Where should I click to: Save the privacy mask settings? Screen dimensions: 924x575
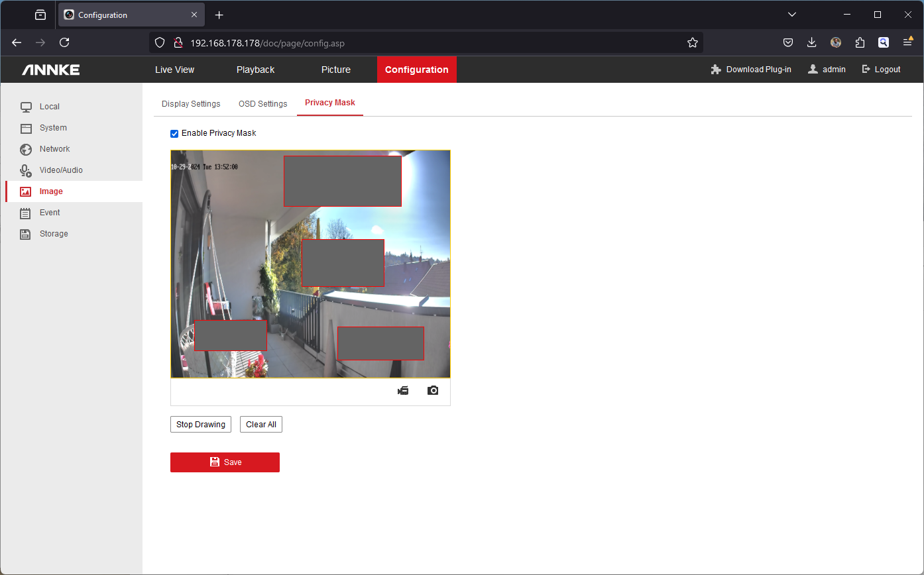pos(225,462)
